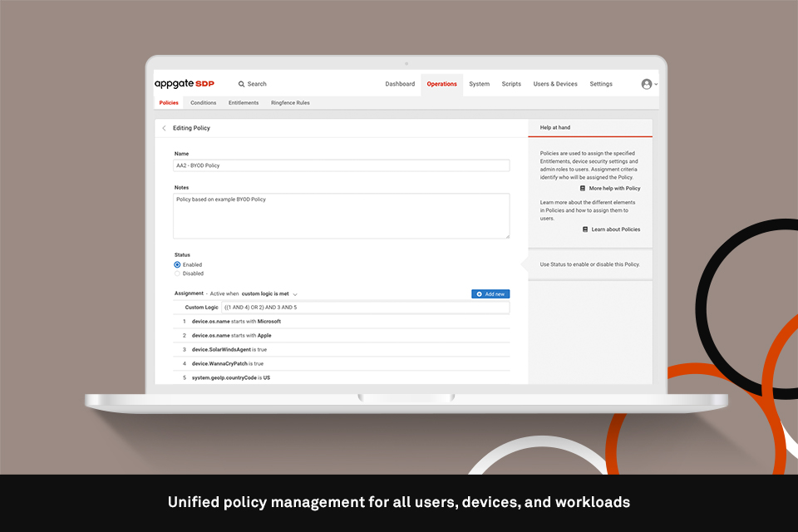Switch to the Conditions tab

click(203, 102)
